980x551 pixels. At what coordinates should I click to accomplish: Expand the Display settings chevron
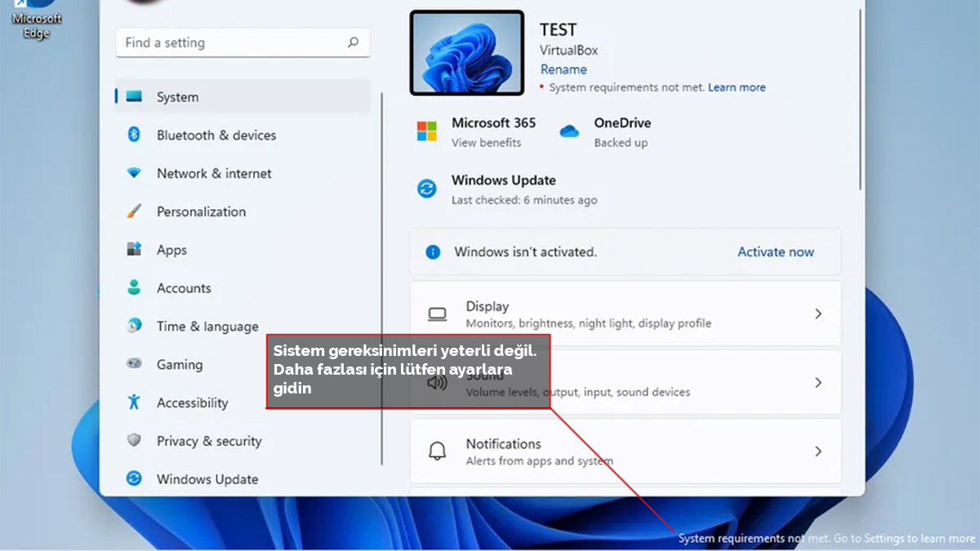point(817,313)
